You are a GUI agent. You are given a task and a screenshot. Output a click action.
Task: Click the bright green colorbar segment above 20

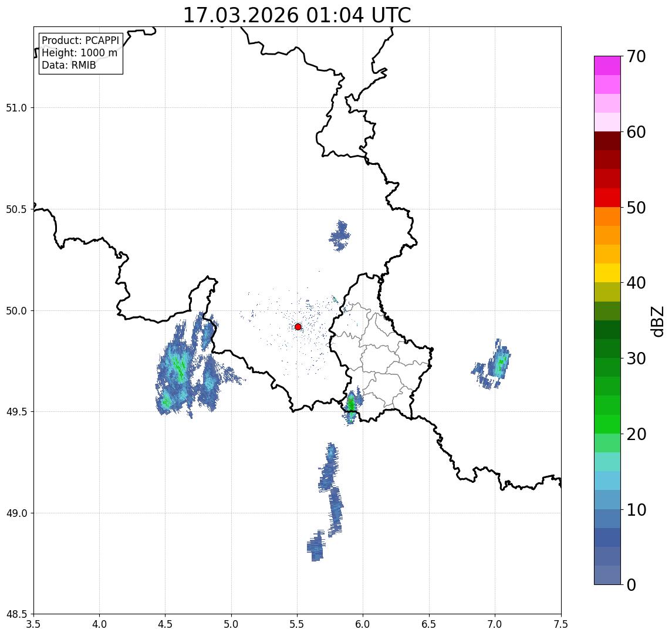pos(607,424)
